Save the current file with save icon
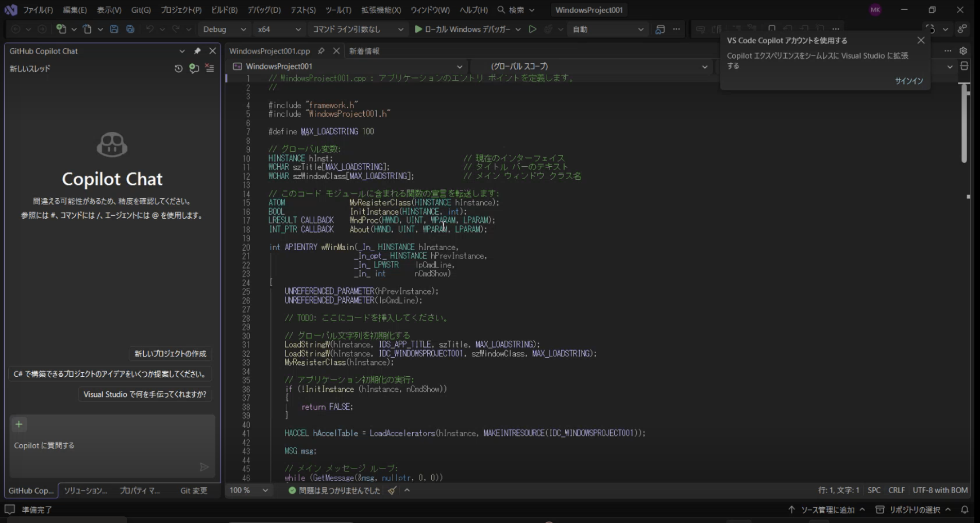980x523 pixels. (114, 29)
